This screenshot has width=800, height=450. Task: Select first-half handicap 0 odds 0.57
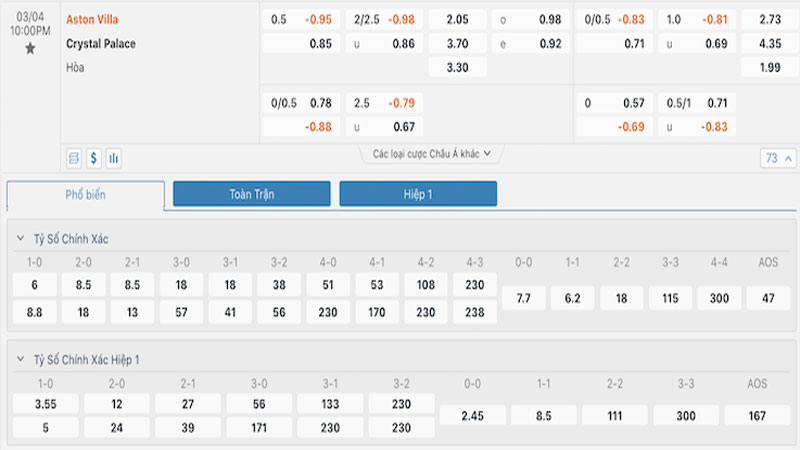pos(614,103)
